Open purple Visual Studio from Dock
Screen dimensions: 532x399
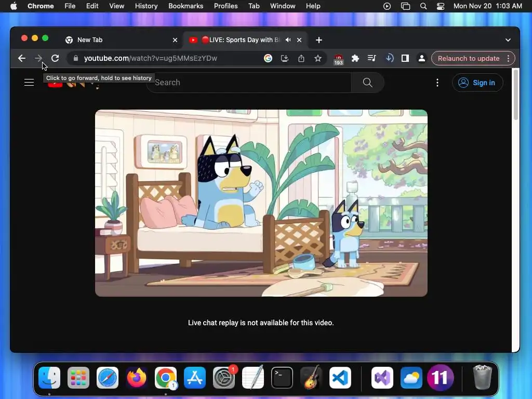click(x=382, y=378)
